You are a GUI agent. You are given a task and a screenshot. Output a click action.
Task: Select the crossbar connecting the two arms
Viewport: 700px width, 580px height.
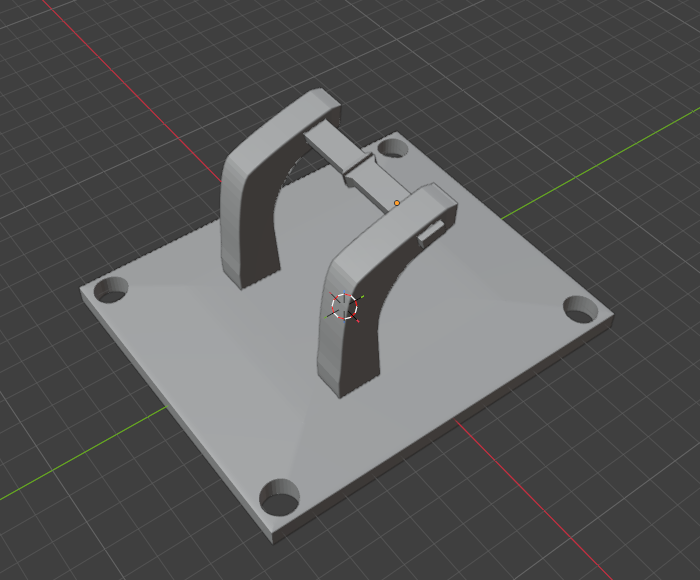(x=357, y=166)
